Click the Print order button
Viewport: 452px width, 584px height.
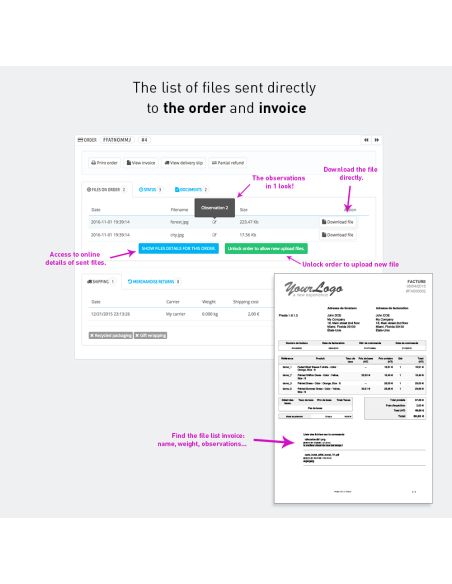(x=105, y=163)
